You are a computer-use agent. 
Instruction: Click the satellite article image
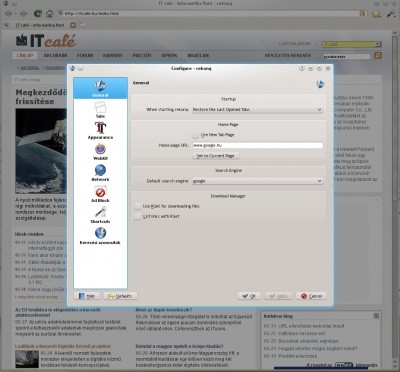[41, 151]
